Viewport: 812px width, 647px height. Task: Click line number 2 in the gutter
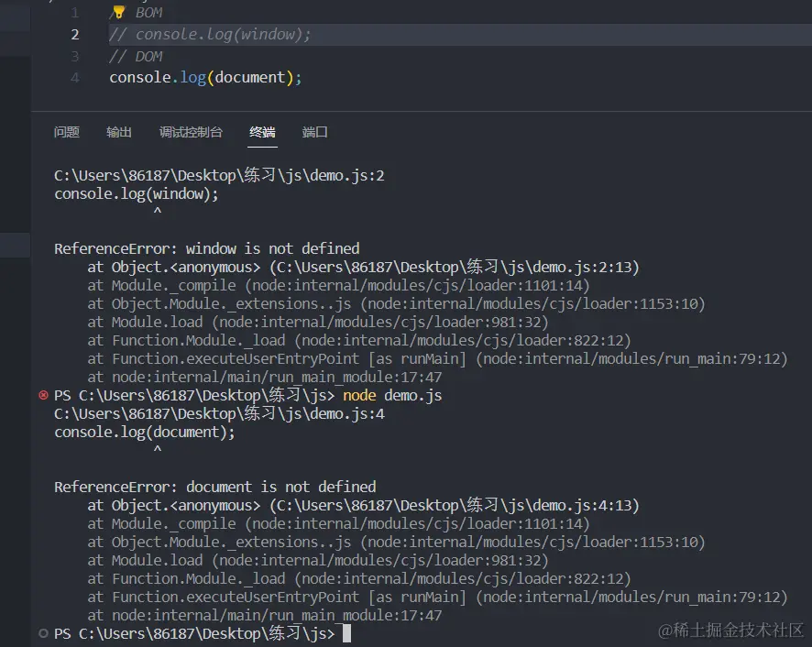click(x=75, y=34)
